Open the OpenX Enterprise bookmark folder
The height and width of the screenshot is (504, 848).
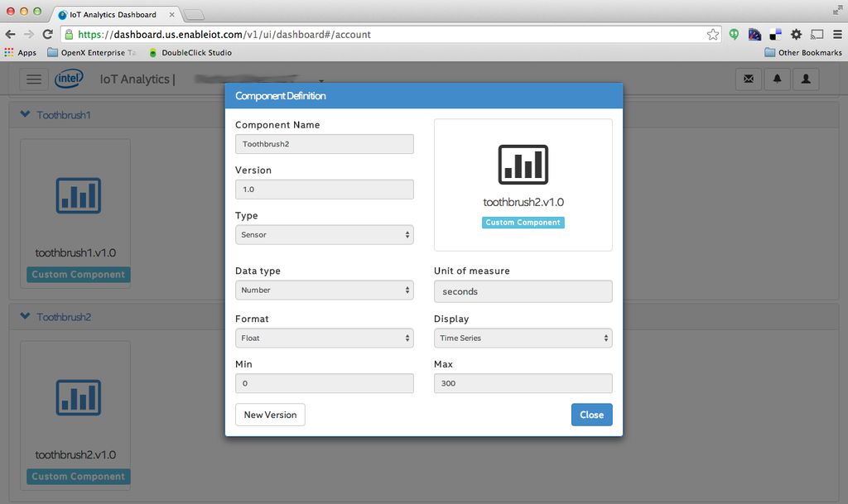[91, 52]
